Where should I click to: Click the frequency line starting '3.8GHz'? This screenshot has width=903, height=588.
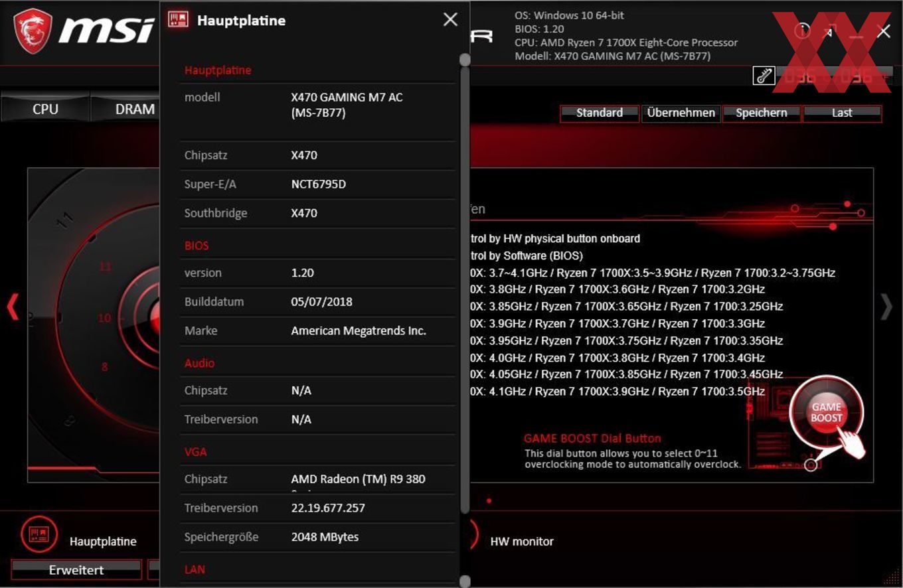[x=617, y=289]
